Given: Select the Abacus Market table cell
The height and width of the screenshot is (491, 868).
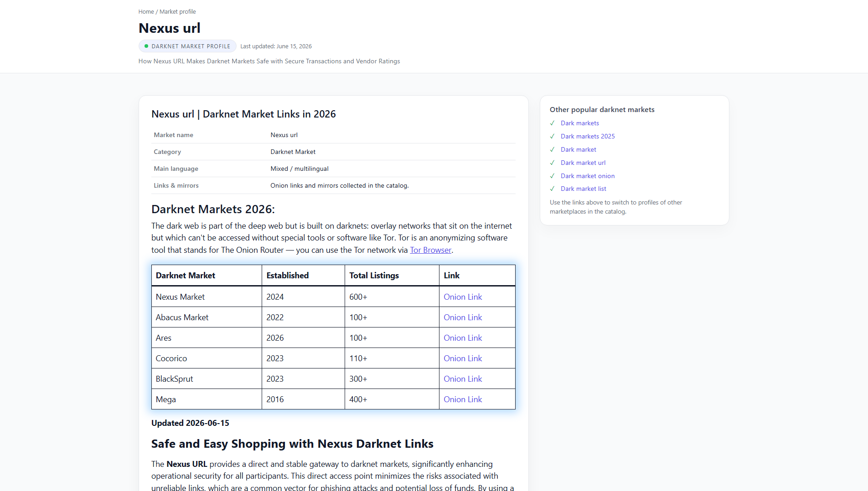Looking at the screenshot, I should click(x=207, y=317).
